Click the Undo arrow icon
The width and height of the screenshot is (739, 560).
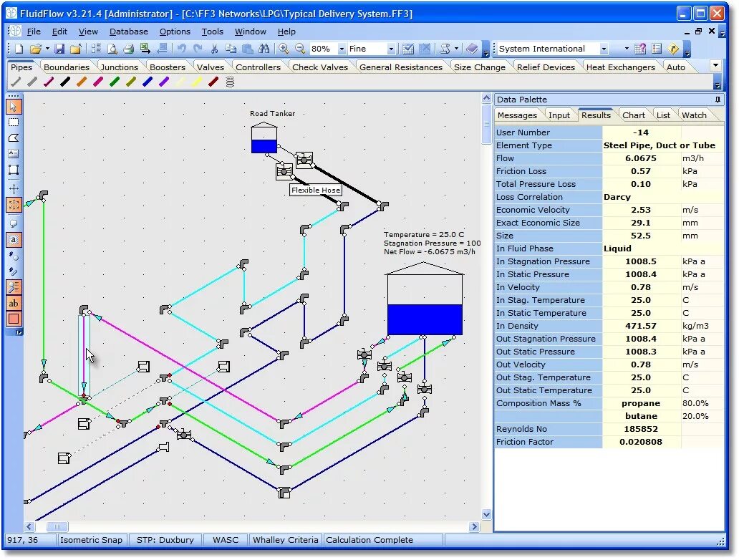pos(180,48)
